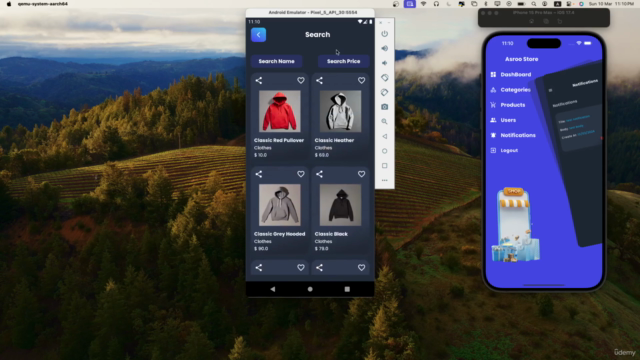Tap Android navigation bar back button
This screenshot has height=360, width=640.
(x=273, y=289)
